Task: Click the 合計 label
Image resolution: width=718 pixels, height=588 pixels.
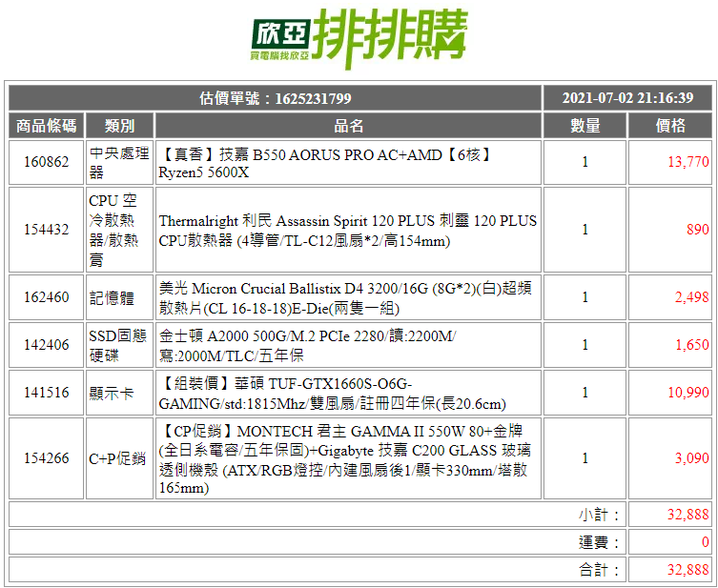Action: coord(599,570)
